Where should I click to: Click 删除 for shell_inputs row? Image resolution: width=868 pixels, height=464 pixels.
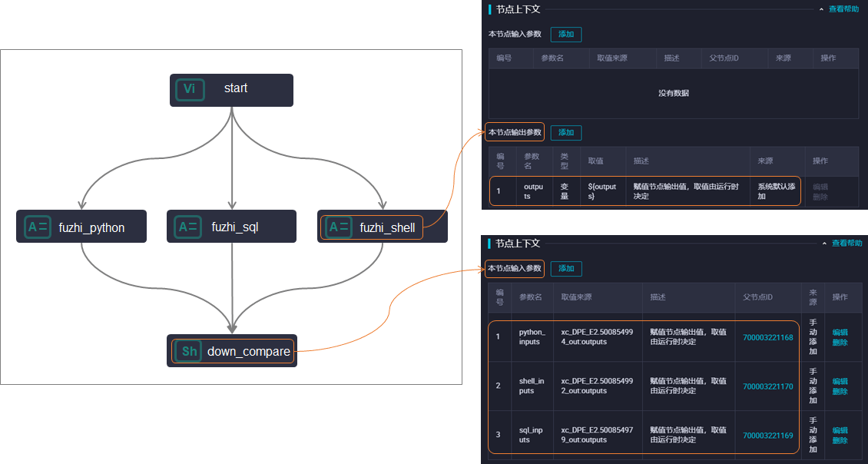tap(840, 392)
